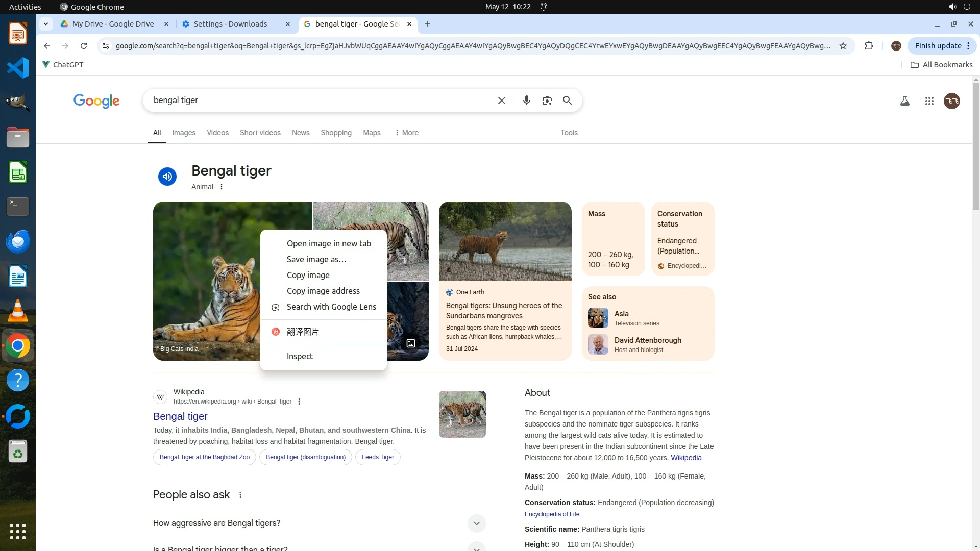Open Chrome extensions puzzle icon

869,46
